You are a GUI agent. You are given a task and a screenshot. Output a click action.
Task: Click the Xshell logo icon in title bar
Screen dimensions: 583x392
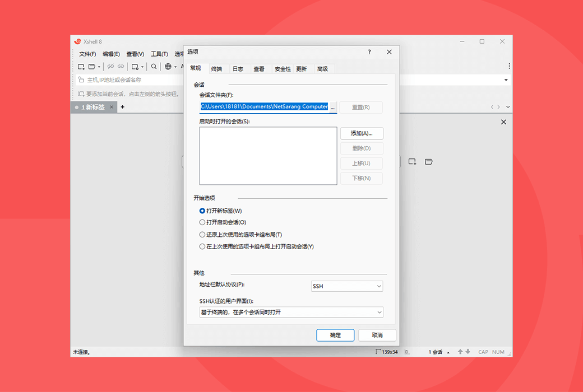pos(78,41)
